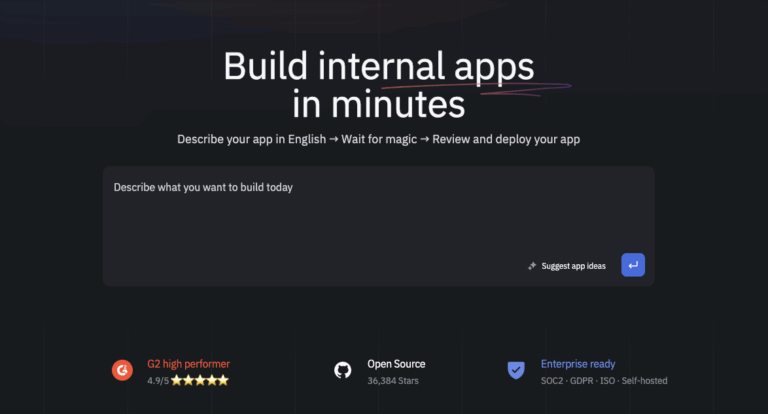Focus the 'Describe what you want to build today' field
Image resolution: width=768 pixels, height=414 pixels.
coord(379,226)
